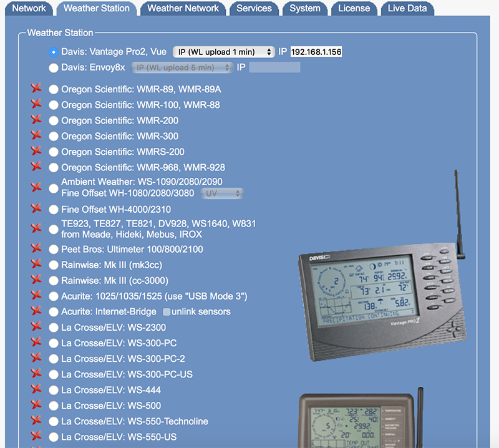The width and height of the screenshot is (499, 448).
Task: Click the red X beside Peet Bros Ultimeter
Action: pos(36,249)
